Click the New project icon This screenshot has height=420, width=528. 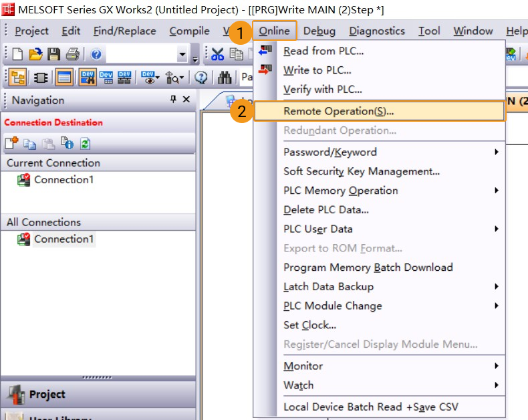[17, 54]
